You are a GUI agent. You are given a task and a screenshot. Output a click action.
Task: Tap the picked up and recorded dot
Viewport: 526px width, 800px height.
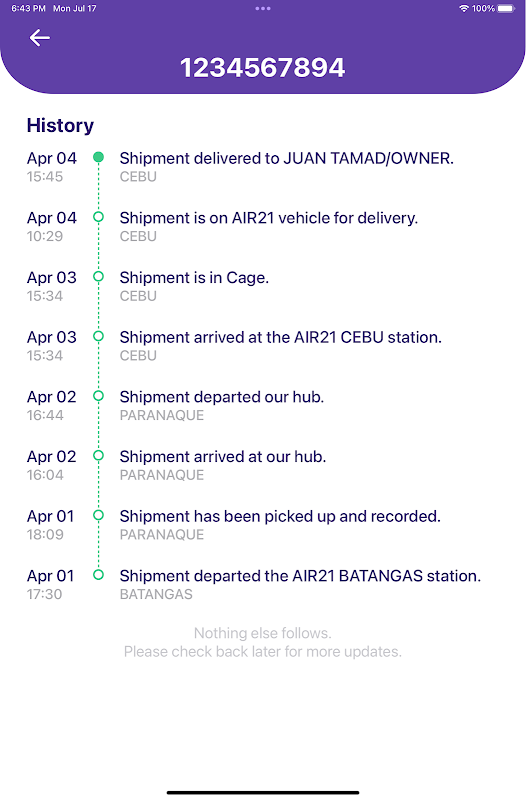click(98, 516)
